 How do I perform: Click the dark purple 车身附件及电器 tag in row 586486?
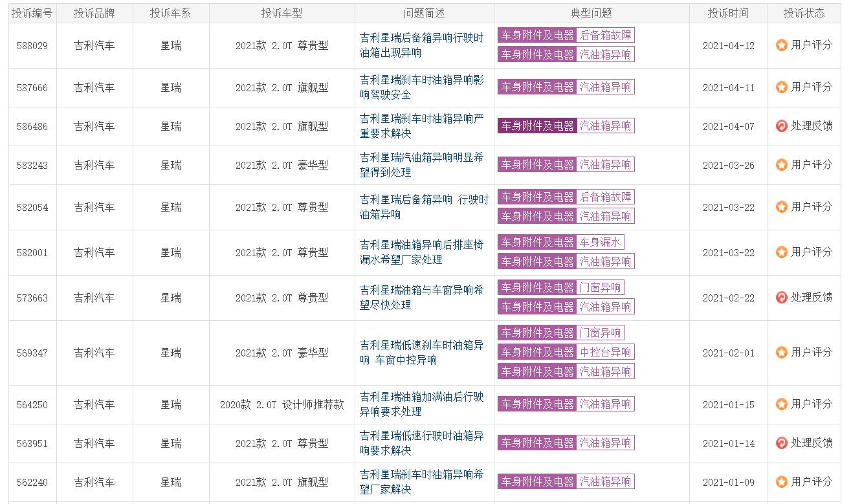coord(537,126)
